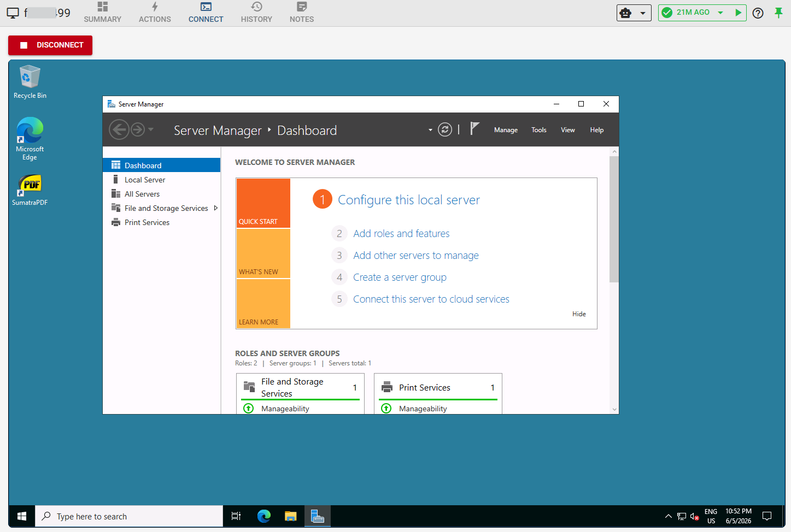Click the DISCONNECT button
Image resolution: width=791 pixels, height=532 pixels.
tap(50, 45)
